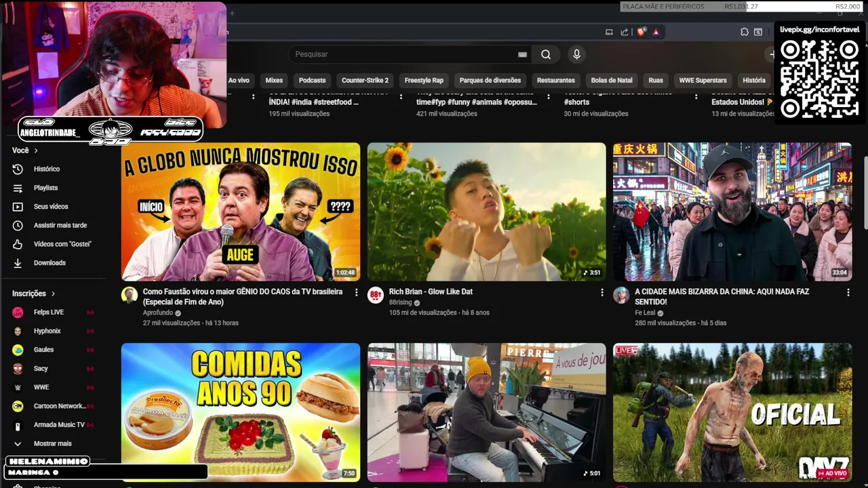This screenshot has width=868, height=488.
Task: Select the Podcasts filter chip
Action: click(x=313, y=80)
